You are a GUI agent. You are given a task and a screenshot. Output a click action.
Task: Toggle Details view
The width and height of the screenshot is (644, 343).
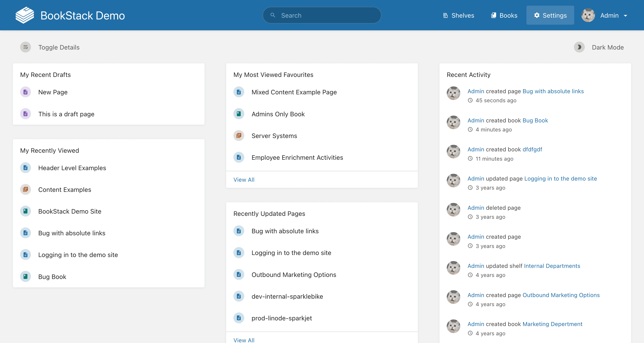(50, 47)
